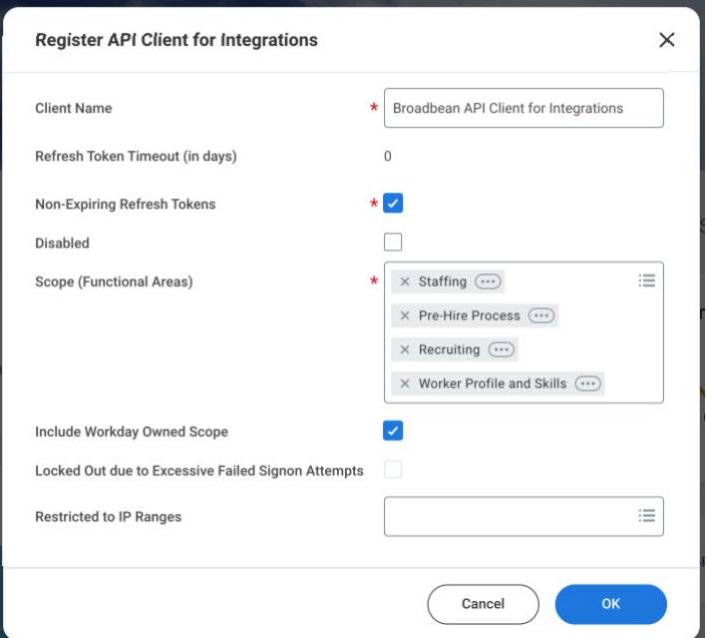The width and height of the screenshot is (707, 638).
Task: Confirm registration with the OK button
Action: tap(611, 604)
